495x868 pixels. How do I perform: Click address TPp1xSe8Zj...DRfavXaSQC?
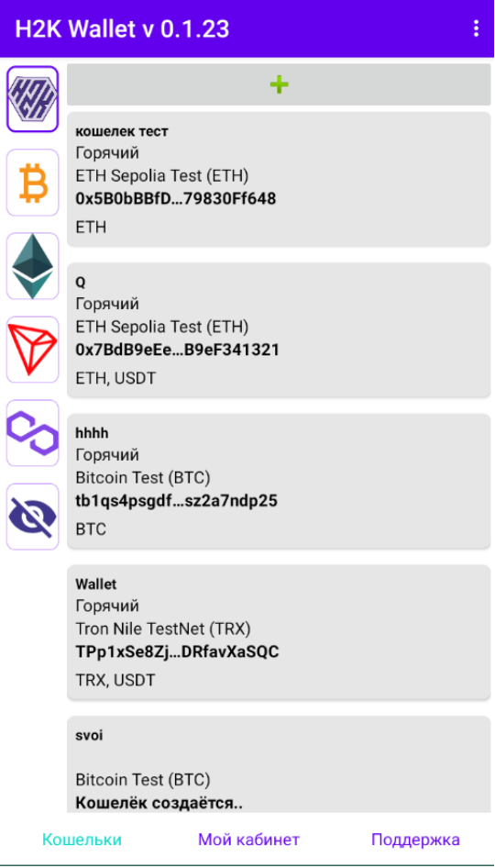click(x=177, y=652)
